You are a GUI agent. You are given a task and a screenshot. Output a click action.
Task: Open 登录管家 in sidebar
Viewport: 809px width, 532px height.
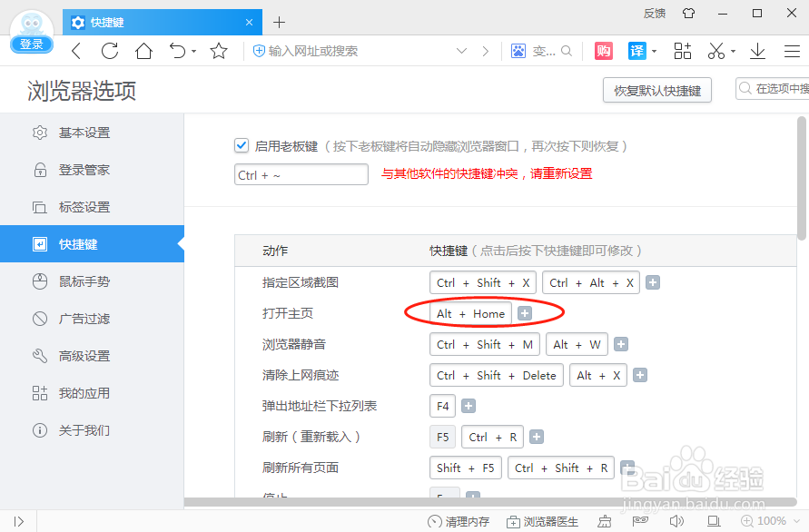click(x=92, y=170)
